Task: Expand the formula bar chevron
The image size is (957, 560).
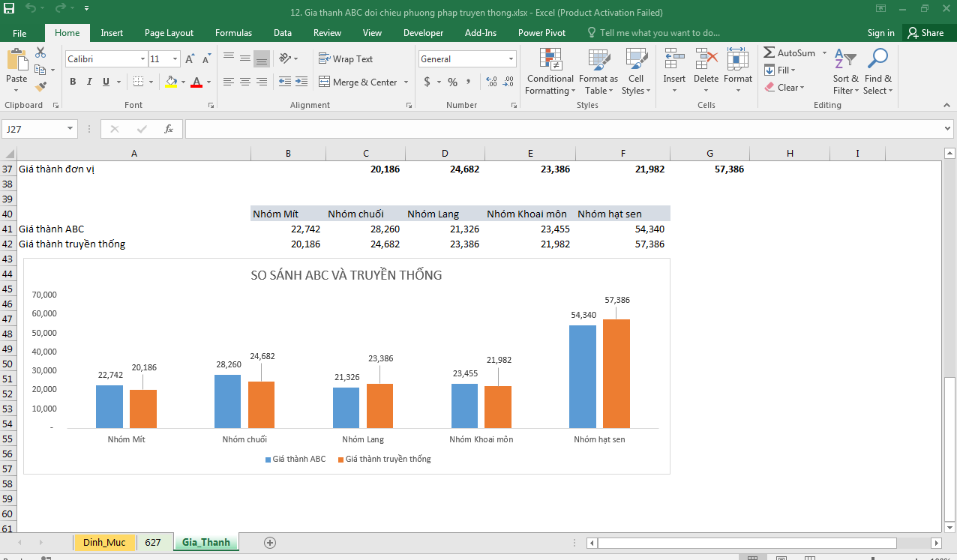Action: click(x=947, y=129)
